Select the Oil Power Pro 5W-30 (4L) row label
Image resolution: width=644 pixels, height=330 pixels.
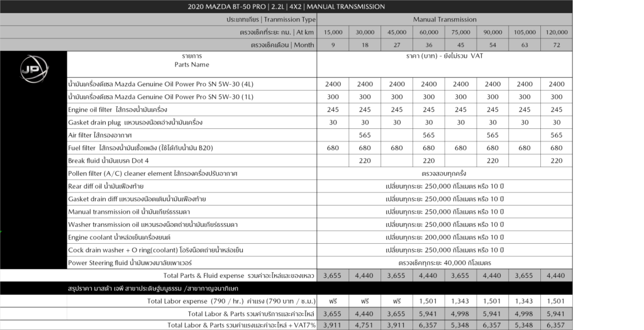coord(160,84)
